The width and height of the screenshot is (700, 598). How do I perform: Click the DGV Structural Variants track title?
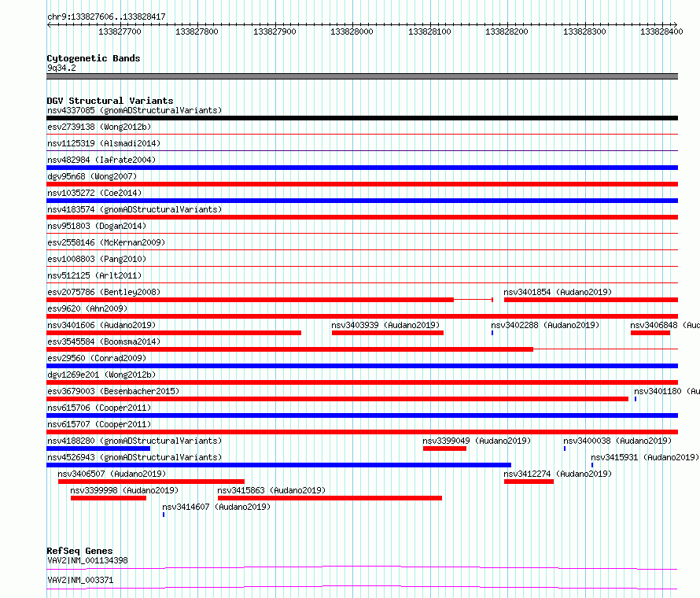pos(110,101)
